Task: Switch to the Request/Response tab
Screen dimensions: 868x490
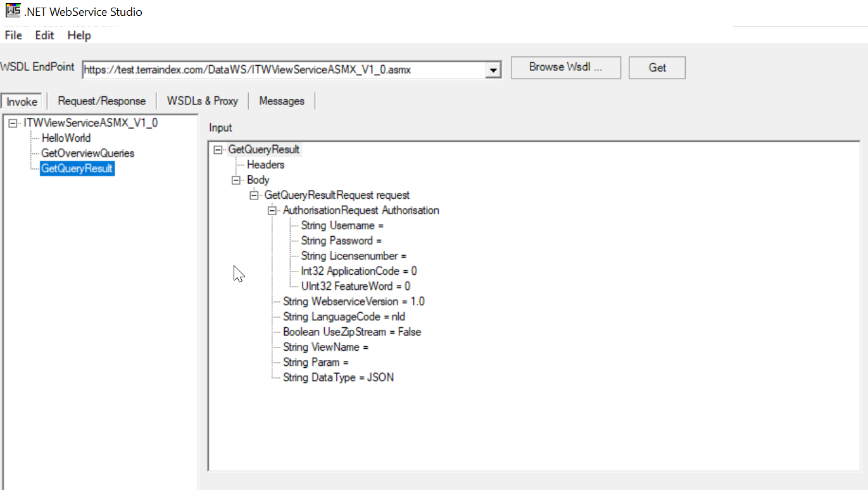Action: click(102, 101)
